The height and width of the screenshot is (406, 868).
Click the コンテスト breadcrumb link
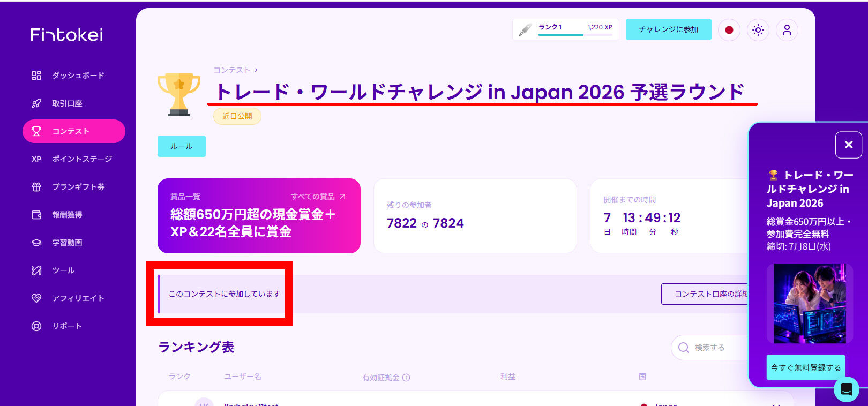tap(232, 70)
